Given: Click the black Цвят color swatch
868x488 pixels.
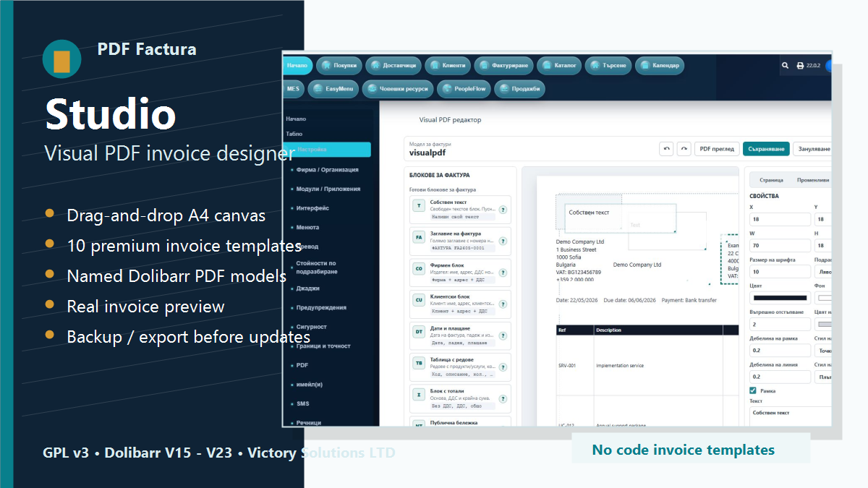Looking at the screenshot, I should (x=780, y=298).
